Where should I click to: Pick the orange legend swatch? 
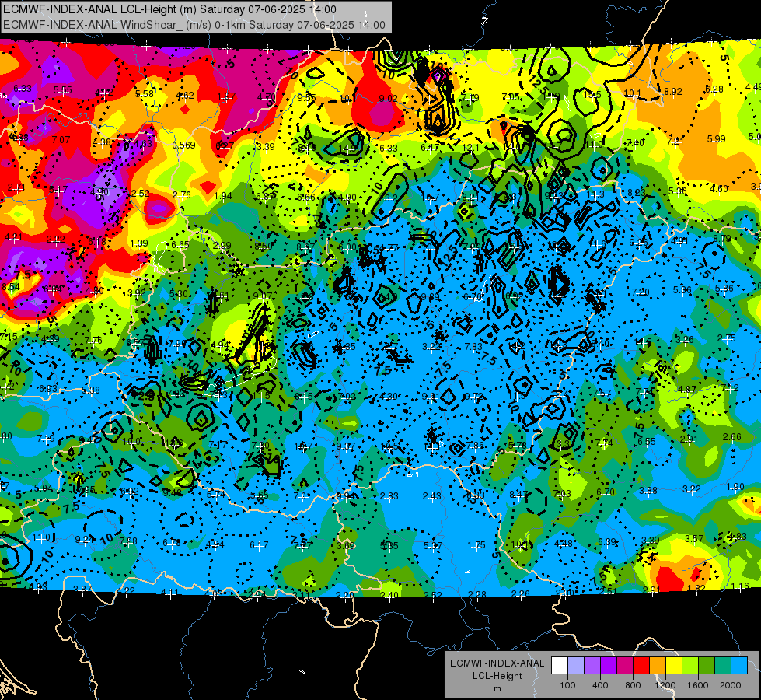pos(657,666)
